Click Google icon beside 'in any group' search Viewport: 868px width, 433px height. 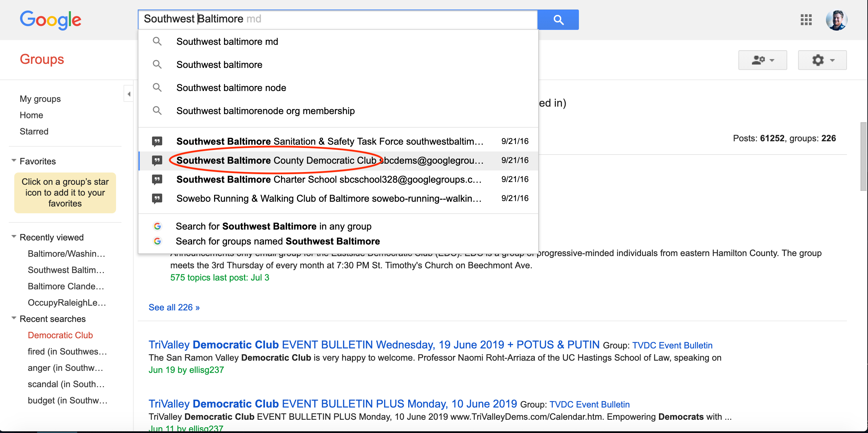(x=157, y=226)
